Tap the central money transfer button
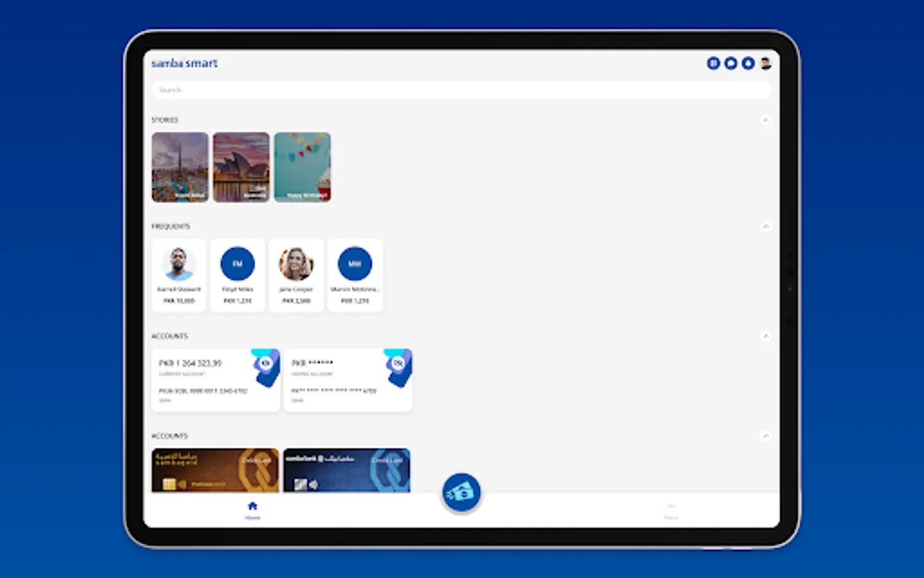924x578 pixels. [x=461, y=491]
